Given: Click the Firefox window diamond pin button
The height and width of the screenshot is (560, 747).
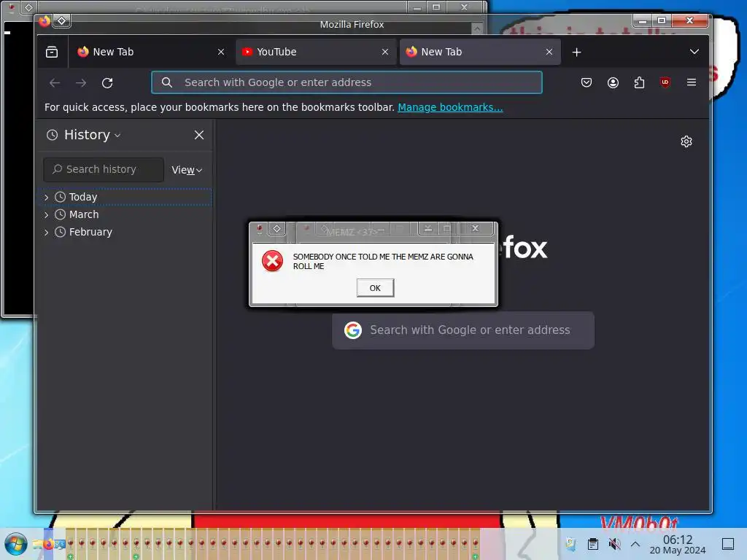Looking at the screenshot, I should [x=62, y=21].
